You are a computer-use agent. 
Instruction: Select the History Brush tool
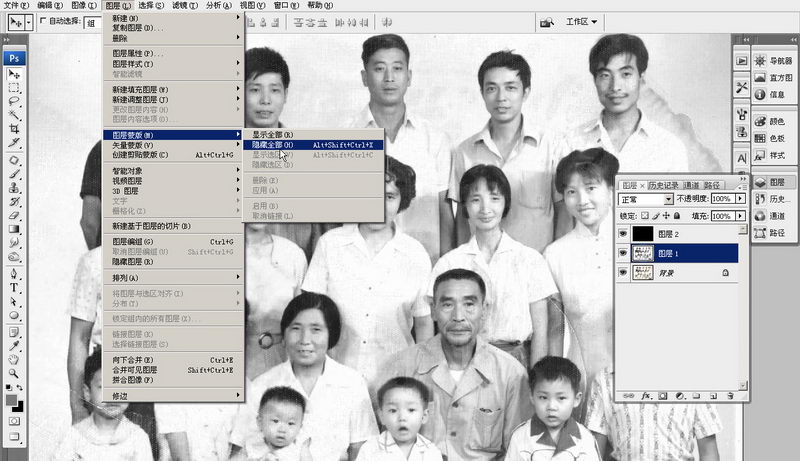point(14,201)
